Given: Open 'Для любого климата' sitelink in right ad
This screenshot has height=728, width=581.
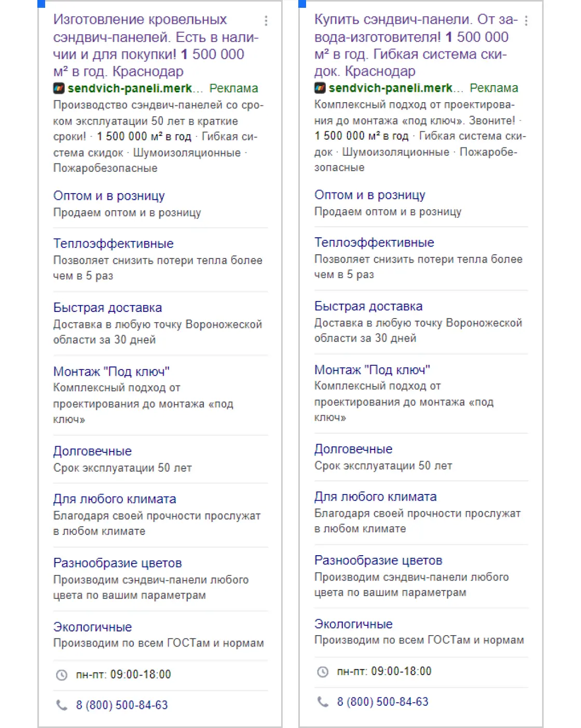Looking at the screenshot, I should (x=375, y=497).
